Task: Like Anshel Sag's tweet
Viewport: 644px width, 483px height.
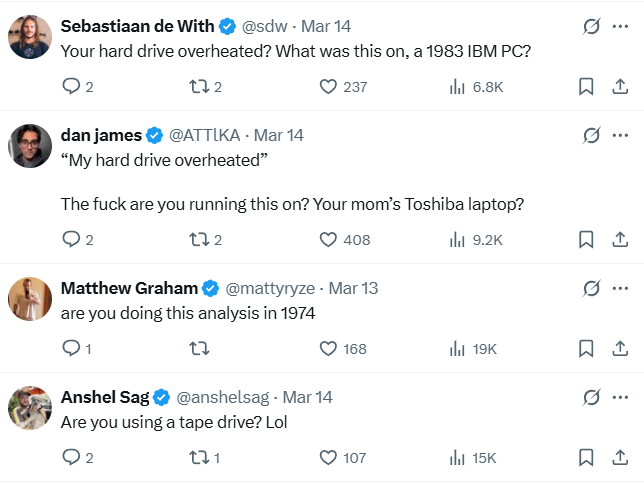Action: coord(328,457)
